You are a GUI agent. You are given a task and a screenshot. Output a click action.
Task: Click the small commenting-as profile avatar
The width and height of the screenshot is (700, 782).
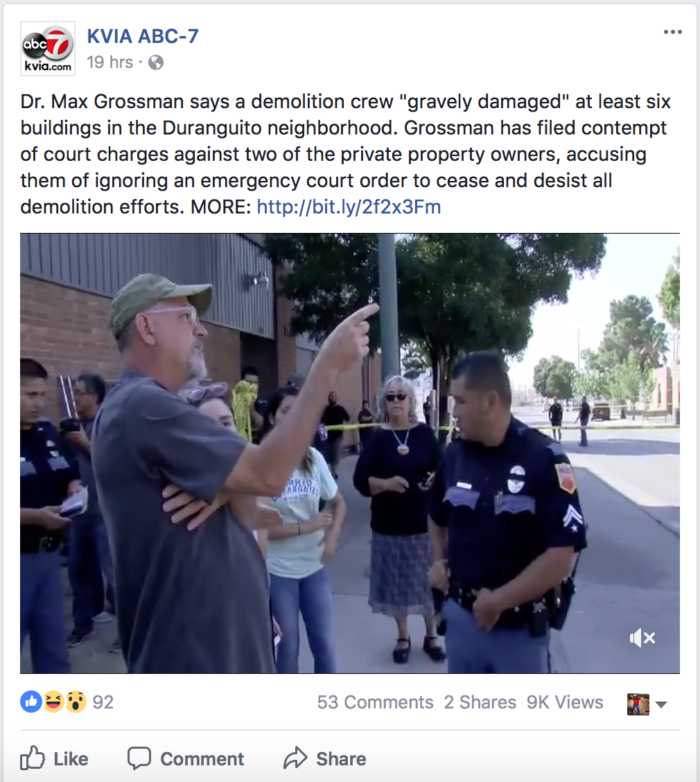tap(638, 704)
